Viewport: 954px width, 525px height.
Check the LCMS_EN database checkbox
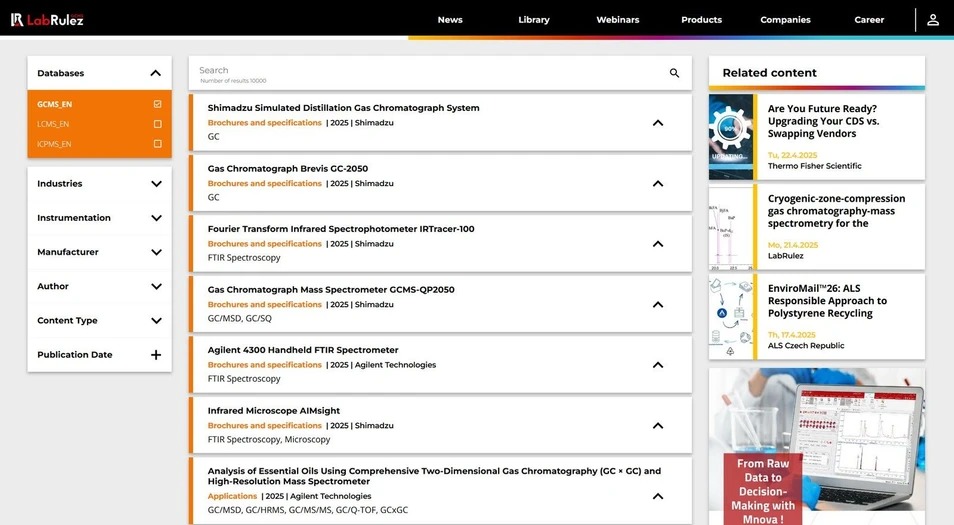coord(158,124)
